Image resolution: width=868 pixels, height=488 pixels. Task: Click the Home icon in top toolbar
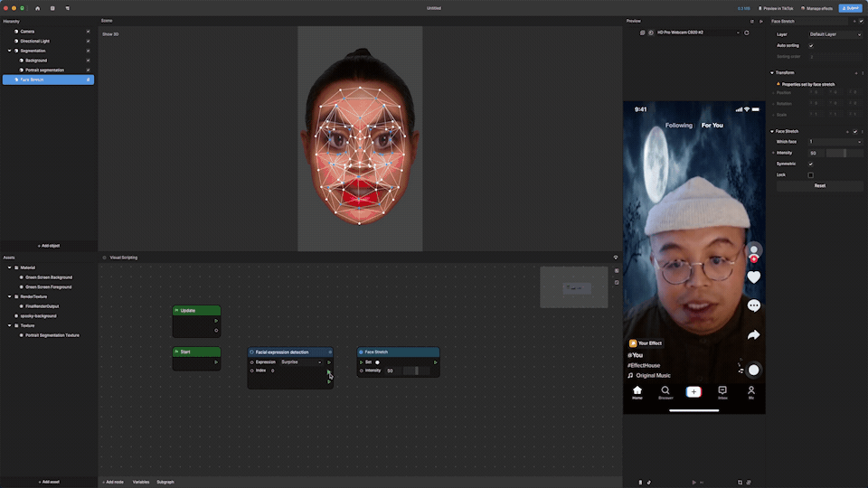tap(37, 8)
